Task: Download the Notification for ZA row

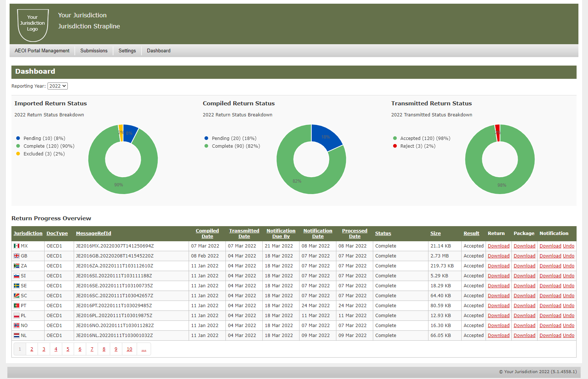Action: pos(550,266)
